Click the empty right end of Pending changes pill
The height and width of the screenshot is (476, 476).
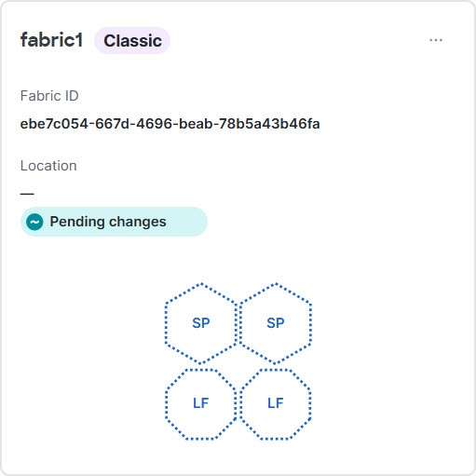188,222
